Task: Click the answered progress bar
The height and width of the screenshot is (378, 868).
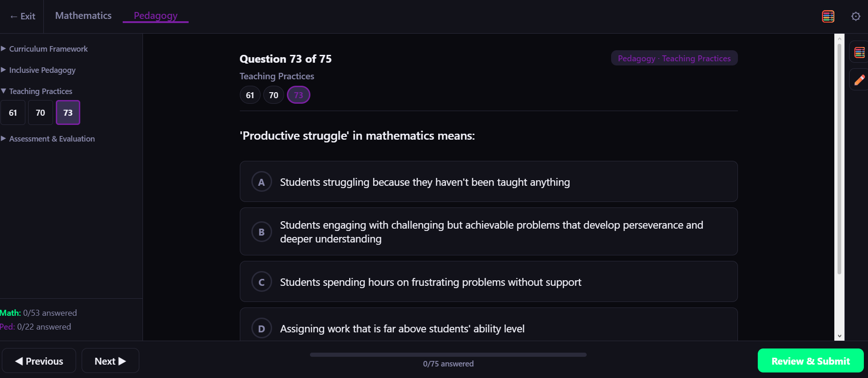Action: click(x=448, y=354)
